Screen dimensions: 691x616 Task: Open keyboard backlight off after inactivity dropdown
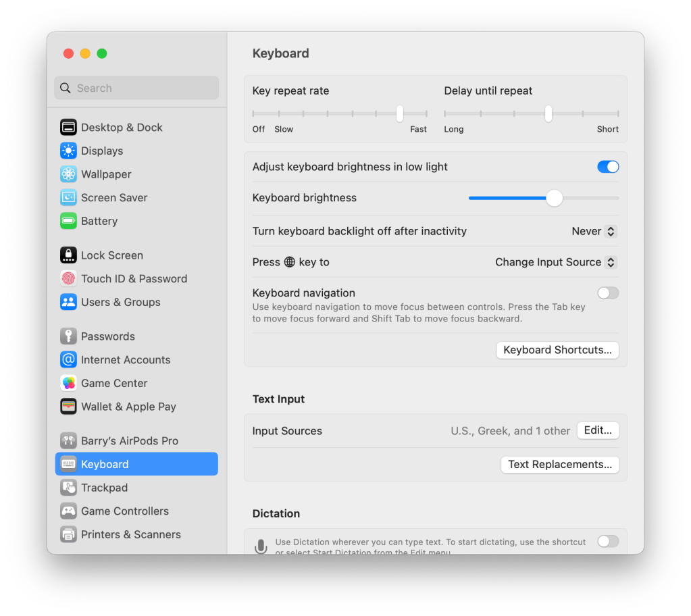point(594,231)
